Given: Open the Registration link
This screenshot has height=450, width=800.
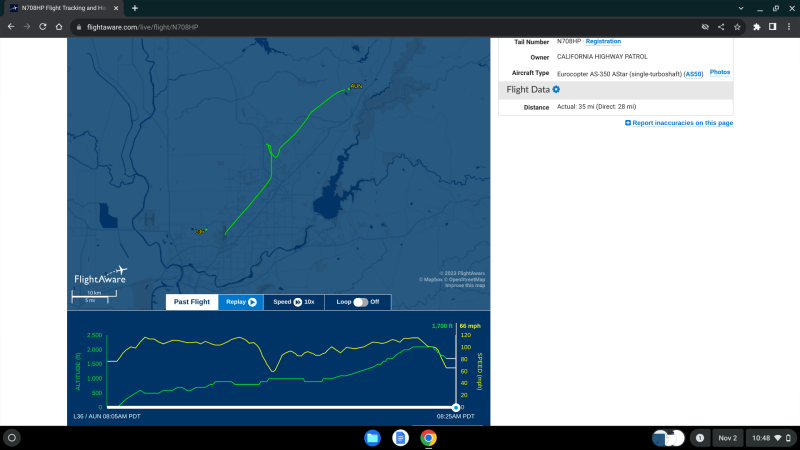Looking at the screenshot, I should pyautogui.click(x=603, y=41).
